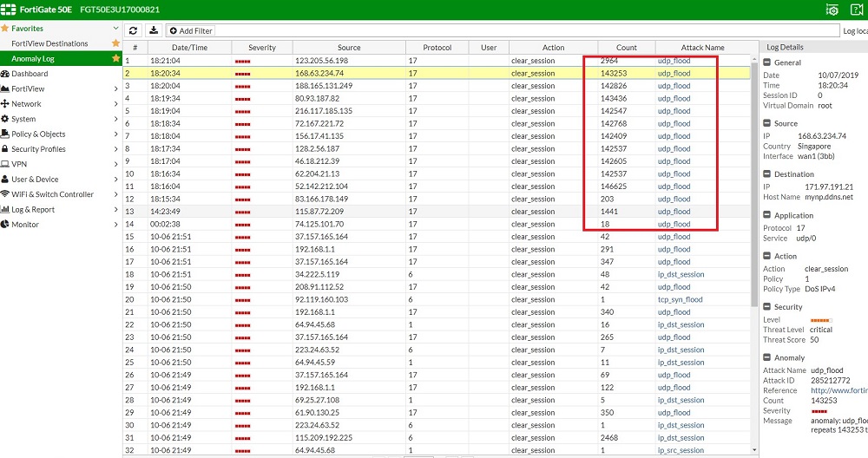Expand the User & Device chevron
This screenshot has height=458, width=868.
point(115,180)
